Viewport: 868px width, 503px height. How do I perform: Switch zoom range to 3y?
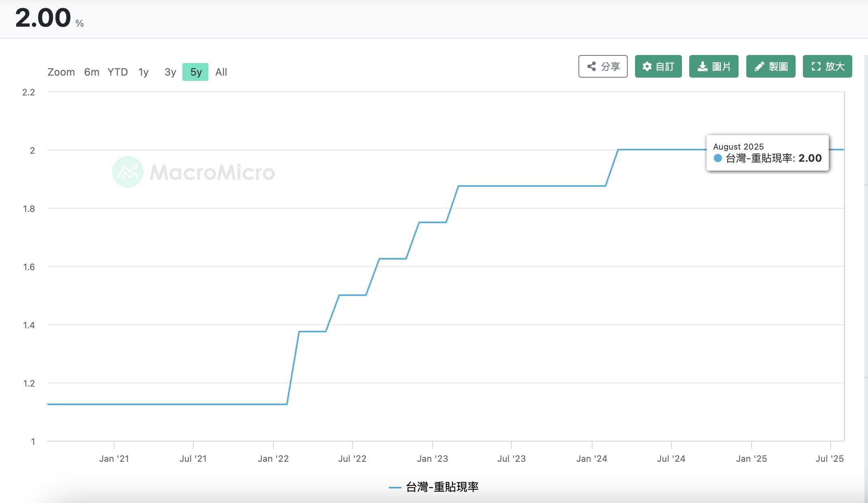click(x=170, y=72)
